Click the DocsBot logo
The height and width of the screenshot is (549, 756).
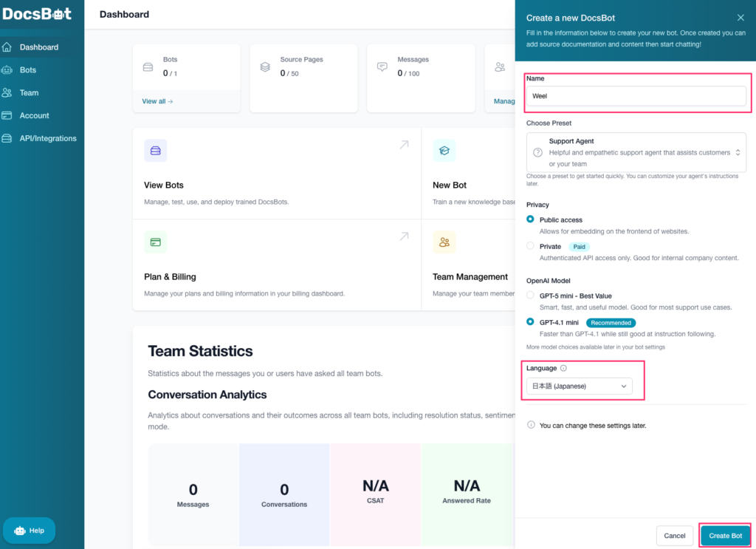38,14
